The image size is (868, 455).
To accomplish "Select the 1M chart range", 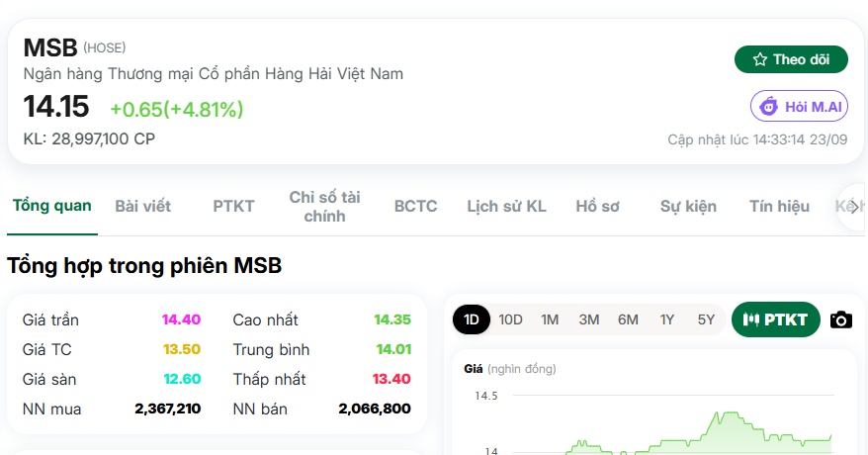I will 550,319.
